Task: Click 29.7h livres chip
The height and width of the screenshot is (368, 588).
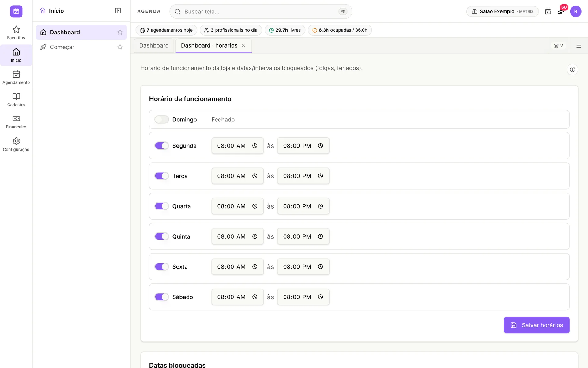Action: pyautogui.click(x=285, y=30)
